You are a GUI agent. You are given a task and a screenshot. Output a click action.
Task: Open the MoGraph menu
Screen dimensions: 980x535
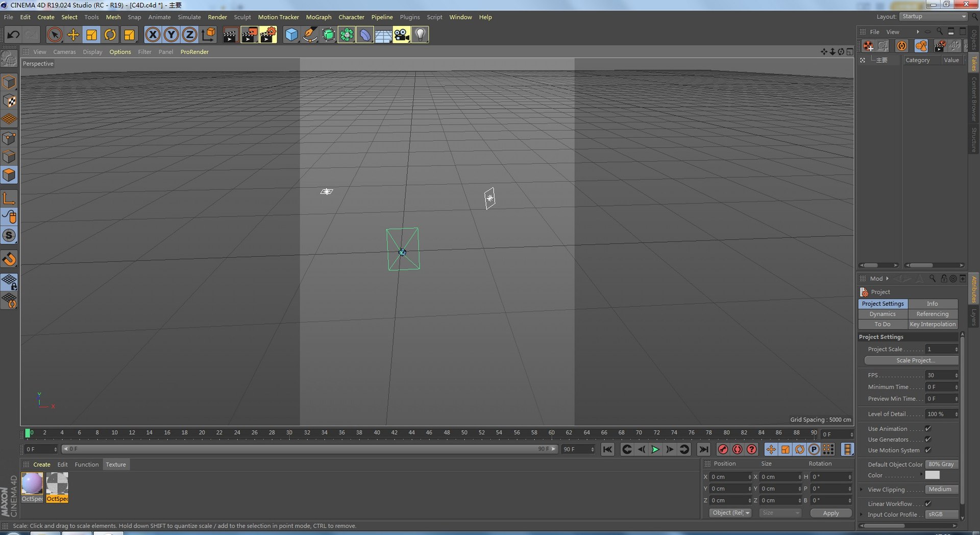coord(318,17)
